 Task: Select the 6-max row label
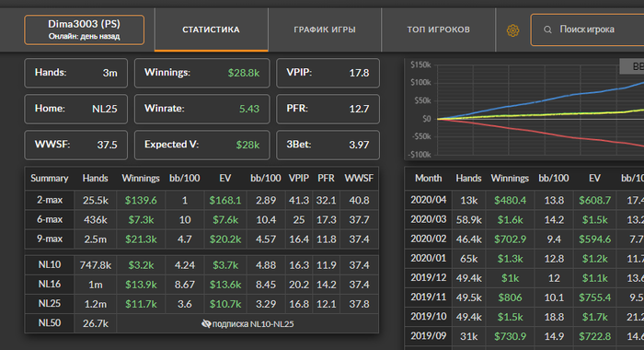coord(50,219)
